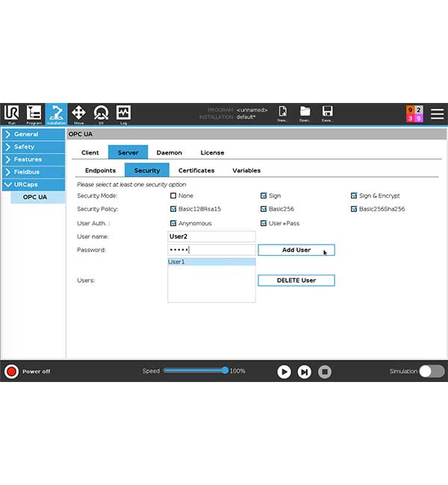
Task: Uncheck the Sign security mode
Action: click(x=264, y=195)
